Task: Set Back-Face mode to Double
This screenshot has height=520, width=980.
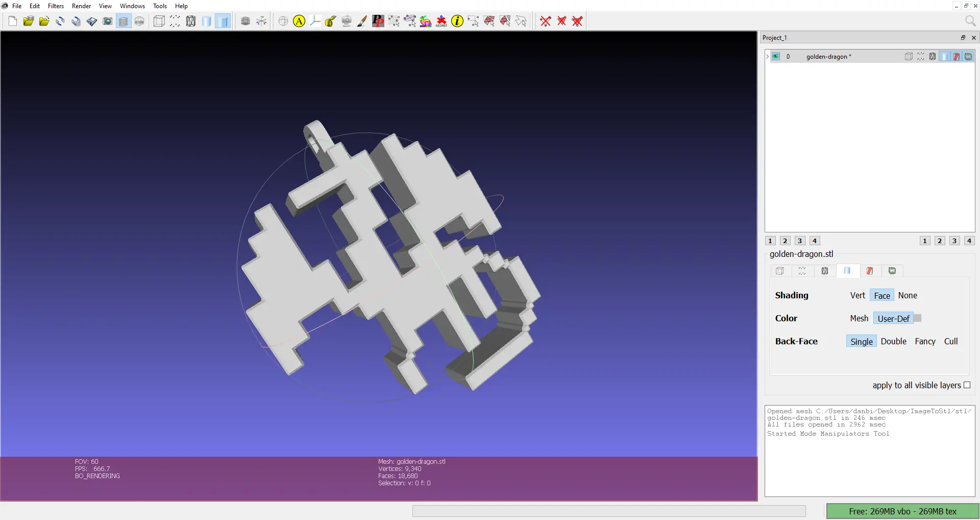Action: 893,341
